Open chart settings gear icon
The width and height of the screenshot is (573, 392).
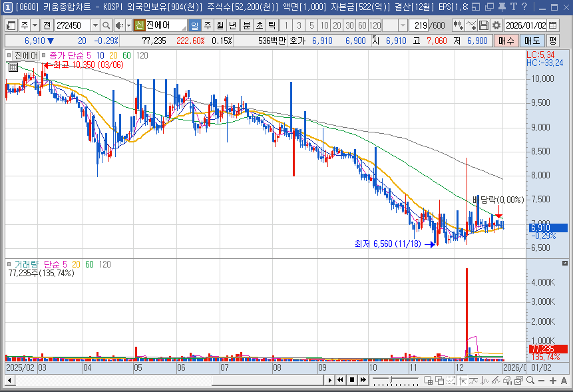(496, 25)
